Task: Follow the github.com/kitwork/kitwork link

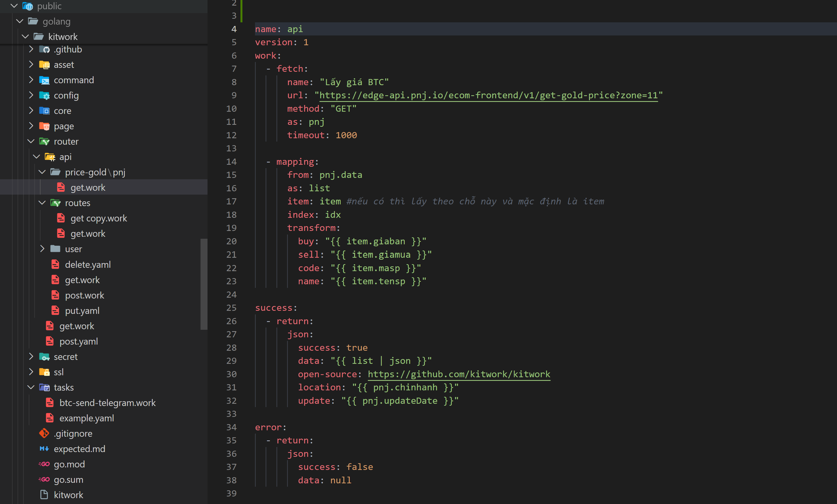Action: click(459, 374)
